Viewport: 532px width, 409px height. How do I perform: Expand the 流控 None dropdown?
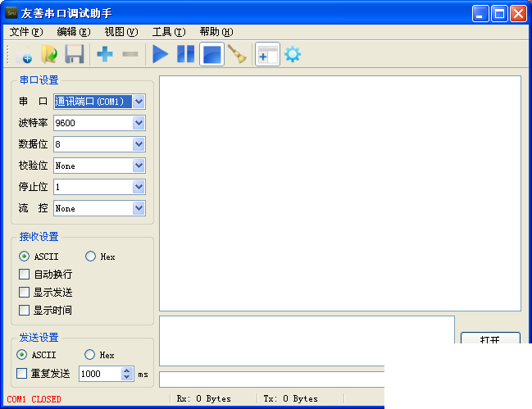pyautogui.click(x=139, y=208)
